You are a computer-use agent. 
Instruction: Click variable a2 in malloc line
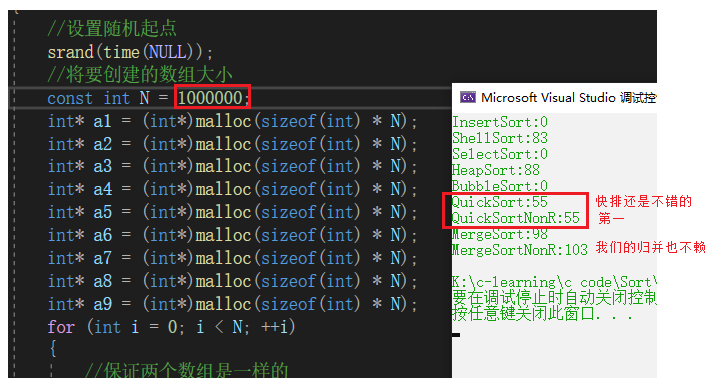pyautogui.click(x=102, y=144)
